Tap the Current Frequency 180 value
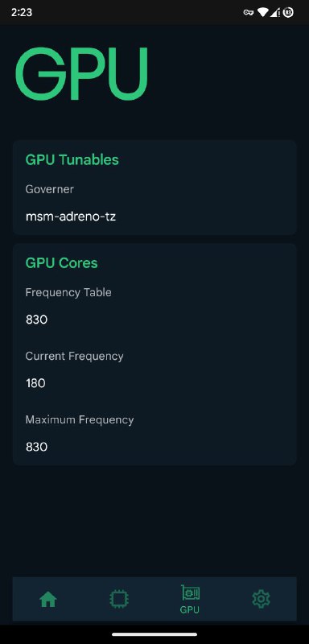Viewport: 309px width, 644px height. click(35, 383)
